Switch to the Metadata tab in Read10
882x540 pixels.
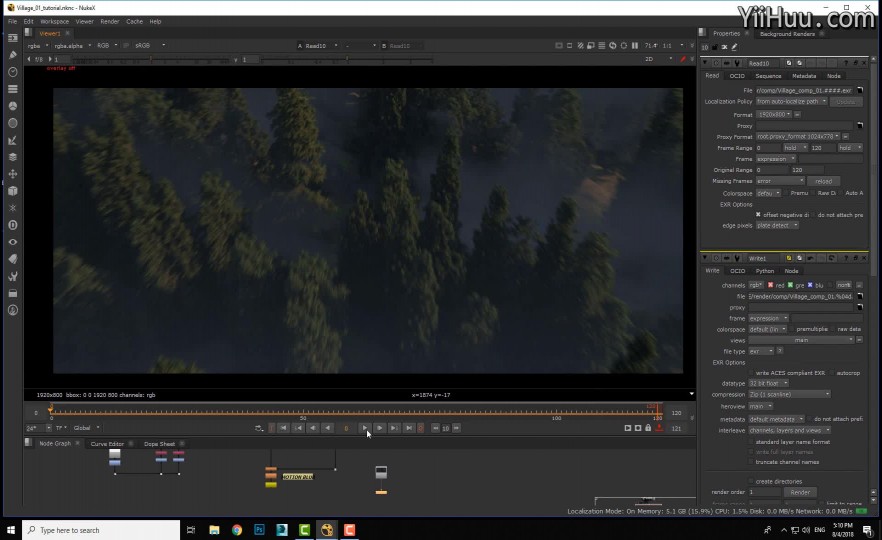tap(804, 76)
